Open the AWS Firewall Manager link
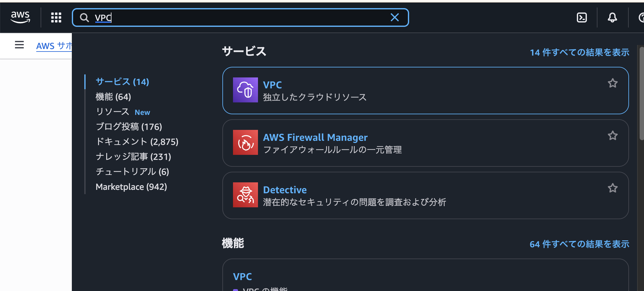The image size is (644, 291). coord(315,137)
